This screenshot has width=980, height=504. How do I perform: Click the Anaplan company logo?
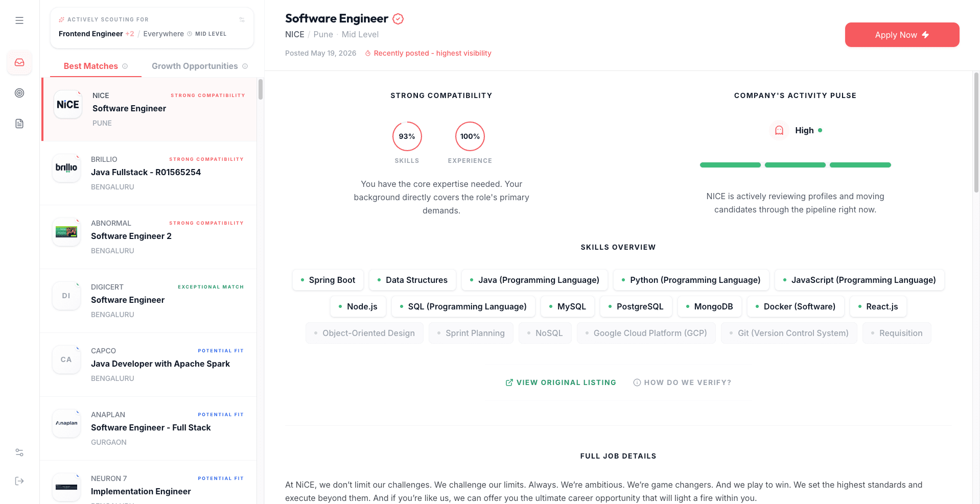(x=66, y=423)
